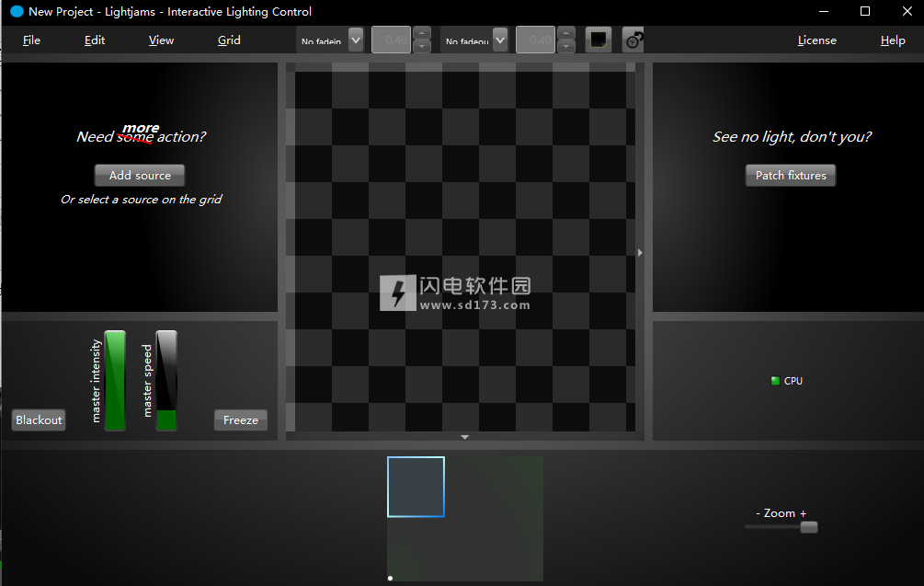Adjust the master intensity slider
Screen dimensions: 924x586
pos(115,380)
